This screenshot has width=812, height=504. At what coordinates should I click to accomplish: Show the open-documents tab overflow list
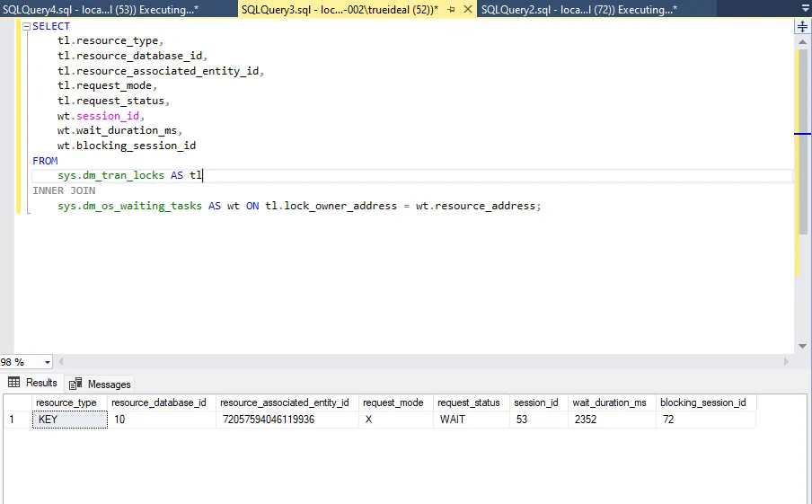point(803,9)
